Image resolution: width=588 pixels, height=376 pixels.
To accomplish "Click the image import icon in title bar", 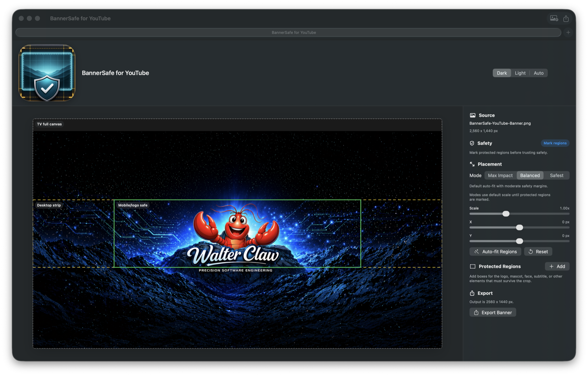I will [x=554, y=19].
